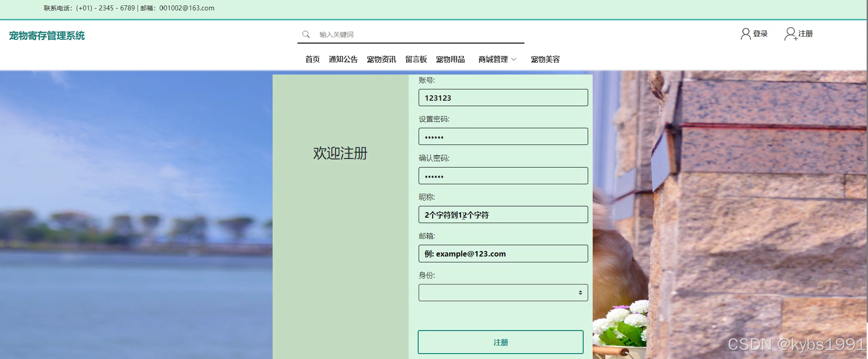Open 通知公告 menu item
Viewport: 868px width, 359px height.
point(343,59)
